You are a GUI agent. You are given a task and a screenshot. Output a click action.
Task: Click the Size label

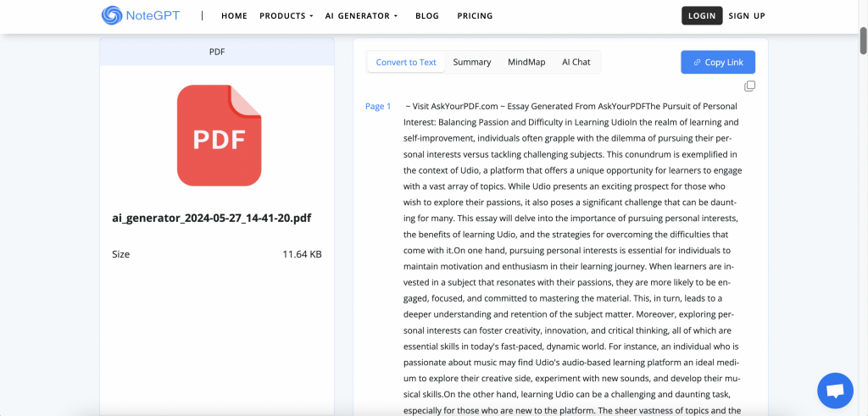(120, 254)
